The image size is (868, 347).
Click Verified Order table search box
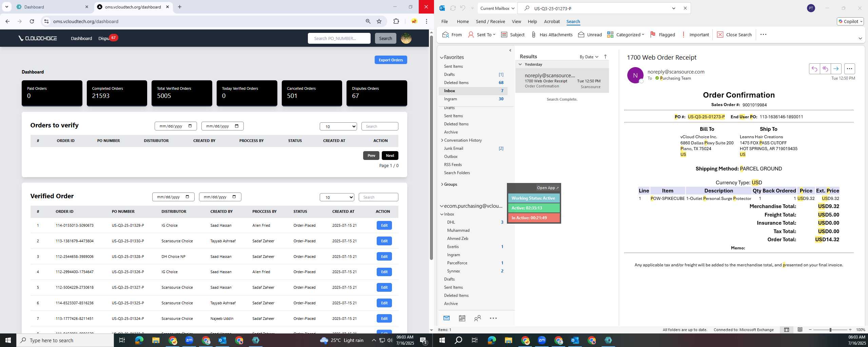pos(378,197)
